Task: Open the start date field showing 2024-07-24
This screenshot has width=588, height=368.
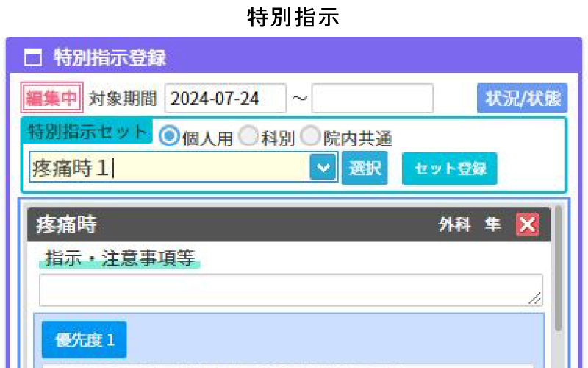Action: click(225, 99)
